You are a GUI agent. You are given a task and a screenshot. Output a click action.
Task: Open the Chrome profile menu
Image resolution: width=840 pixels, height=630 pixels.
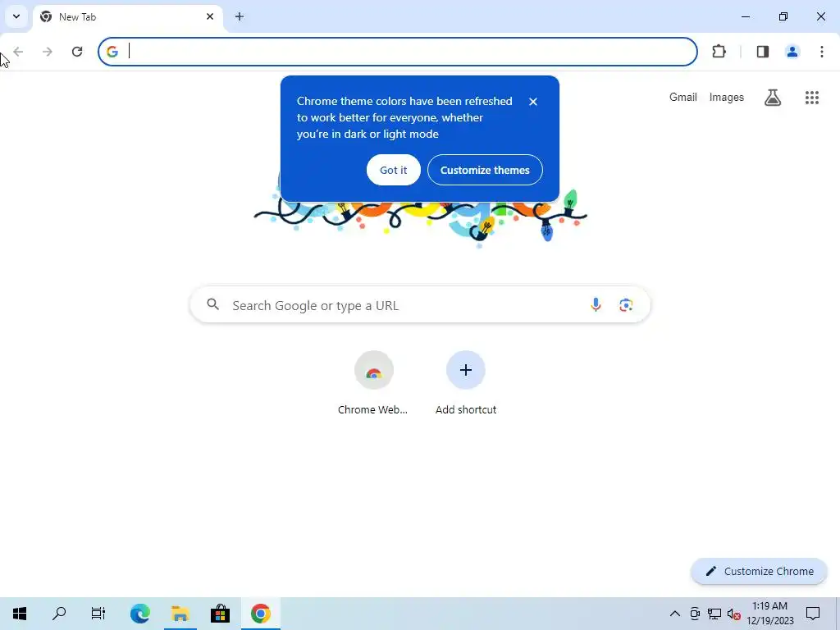tap(792, 52)
